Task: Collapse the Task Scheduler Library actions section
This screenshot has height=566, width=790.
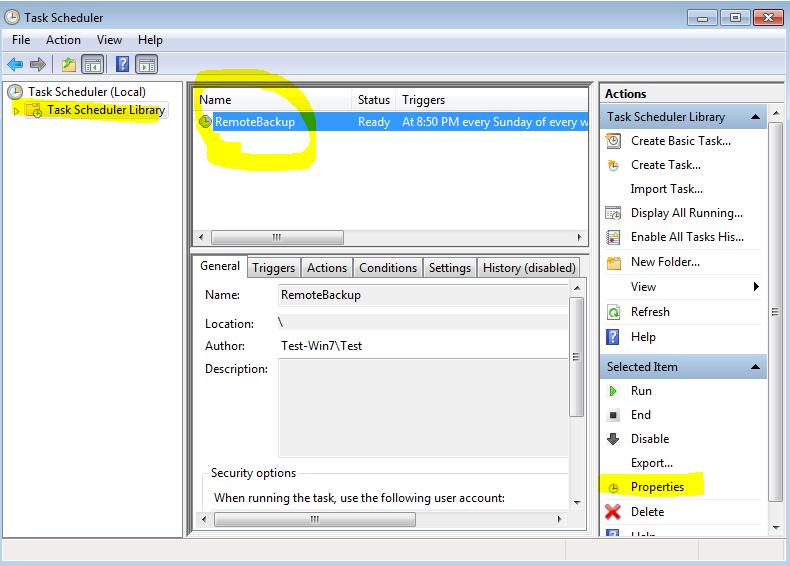Action: [755, 117]
